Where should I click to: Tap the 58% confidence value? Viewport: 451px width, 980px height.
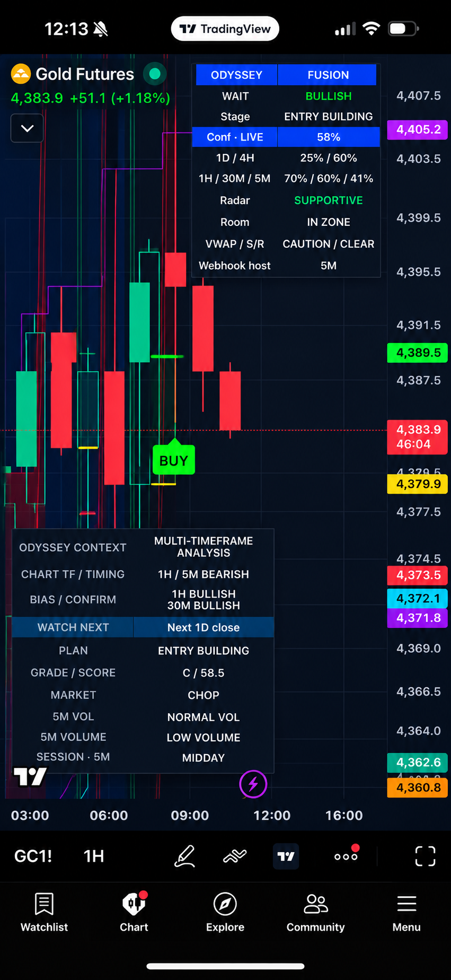[329, 137]
